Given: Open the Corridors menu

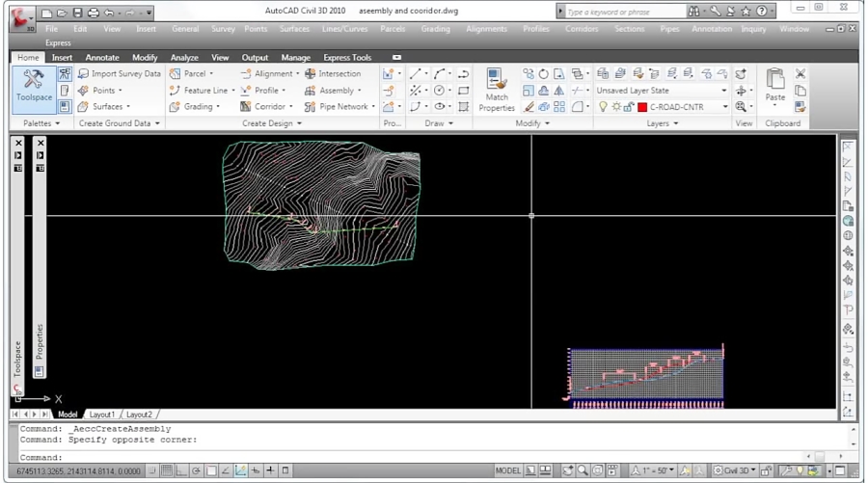Looking at the screenshot, I should coord(582,28).
